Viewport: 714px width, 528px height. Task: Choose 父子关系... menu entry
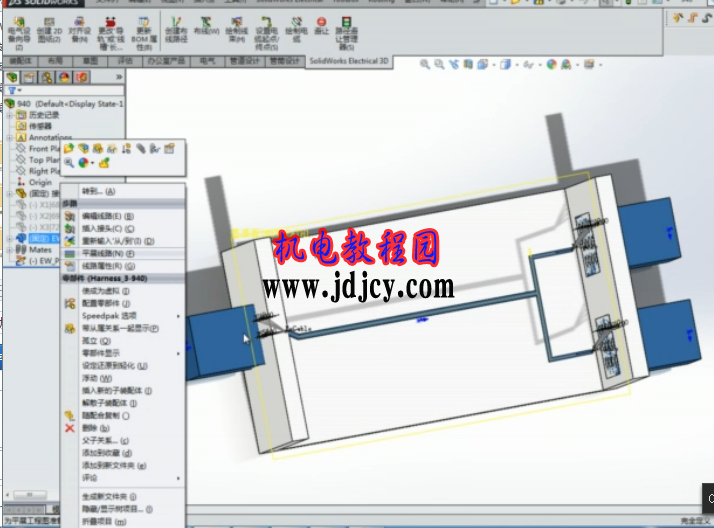click(x=123, y=441)
